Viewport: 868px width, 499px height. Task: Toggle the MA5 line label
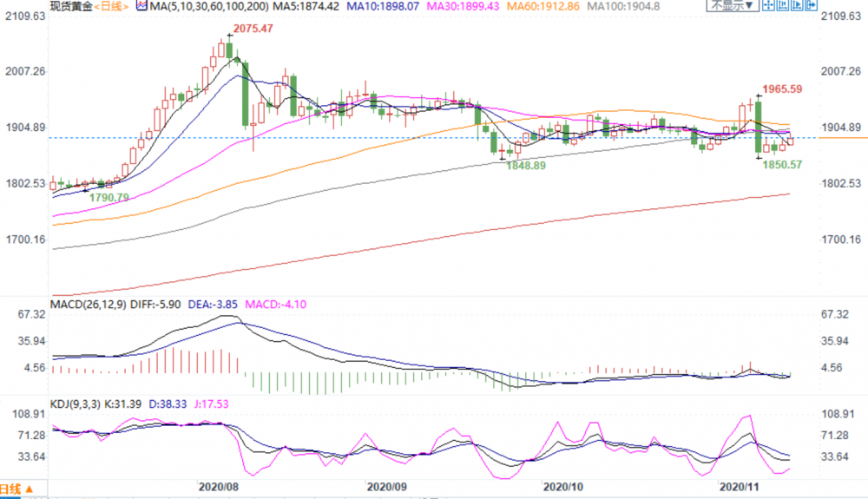(x=306, y=7)
